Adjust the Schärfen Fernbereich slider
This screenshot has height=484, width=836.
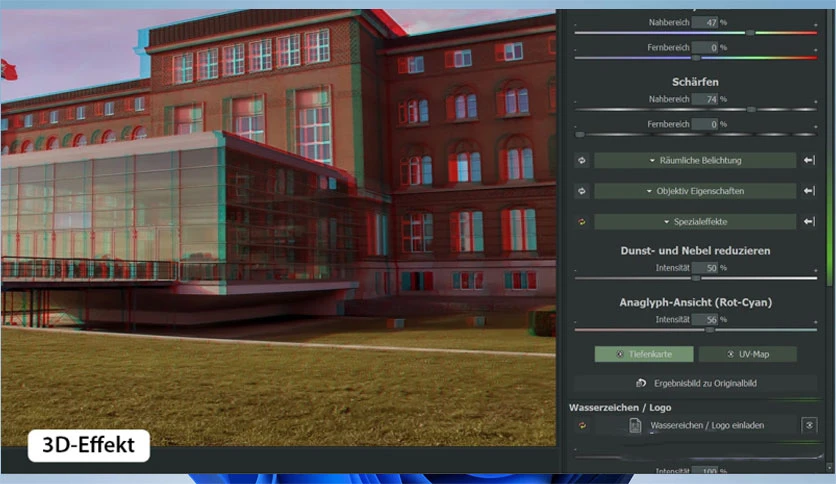pyautogui.click(x=581, y=134)
